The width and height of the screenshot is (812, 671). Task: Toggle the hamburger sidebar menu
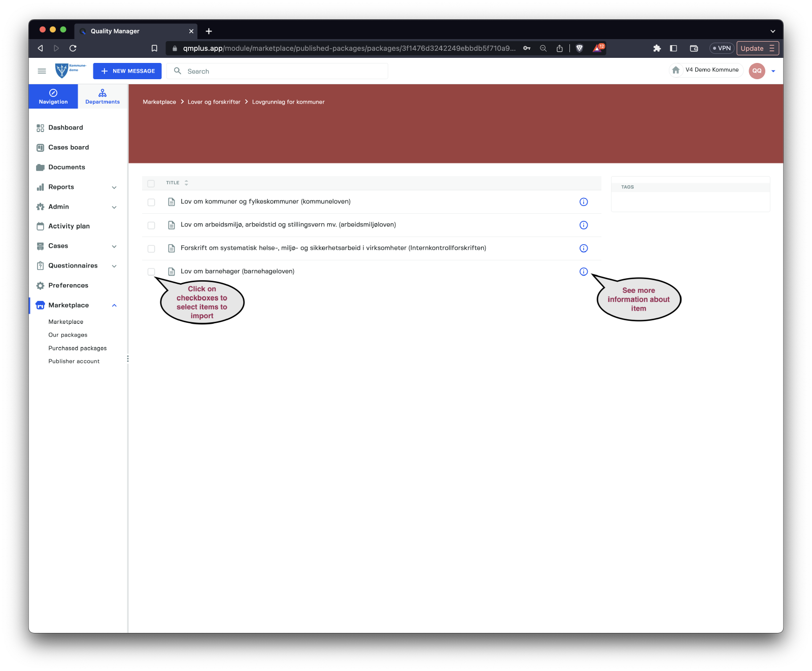pyautogui.click(x=42, y=71)
